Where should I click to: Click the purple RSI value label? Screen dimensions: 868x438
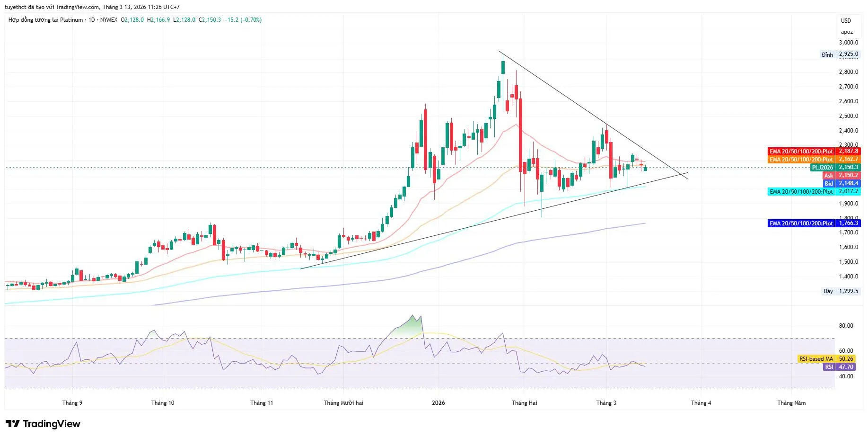(841, 367)
